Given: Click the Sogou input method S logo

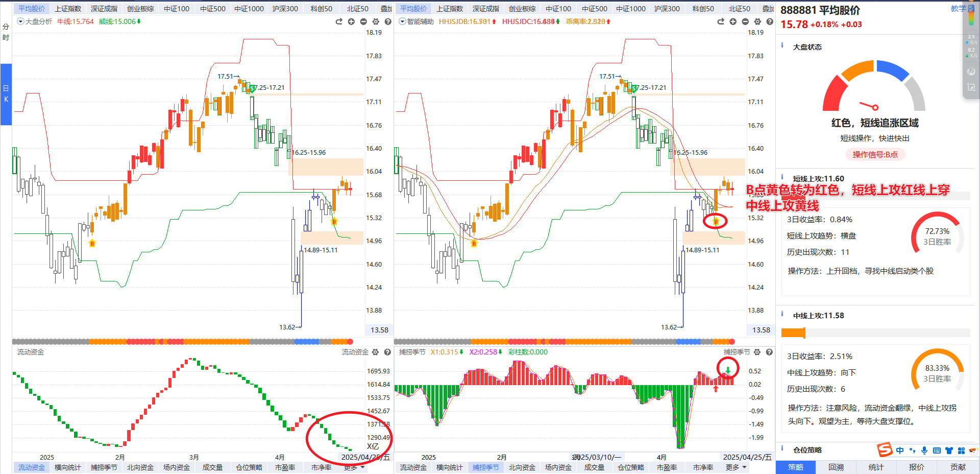Looking at the screenshot, I should pos(885,450).
